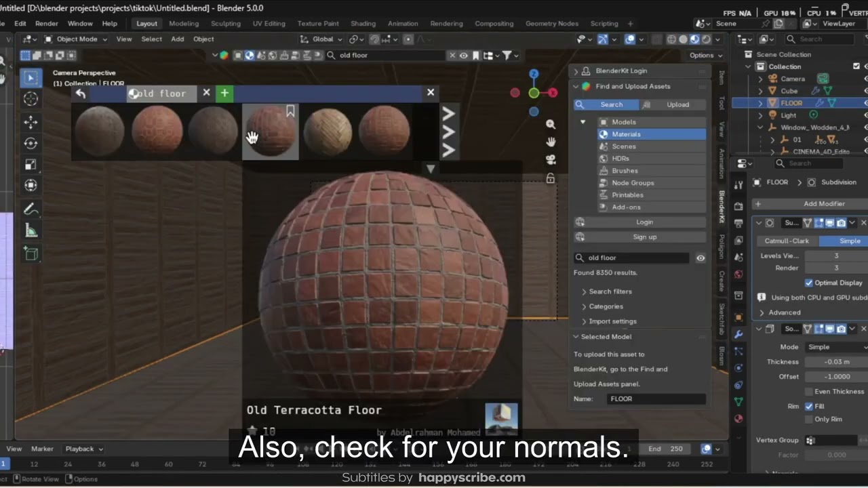Image resolution: width=868 pixels, height=488 pixels.
Task: Expand Search filters section
Action: coord(610,291)
